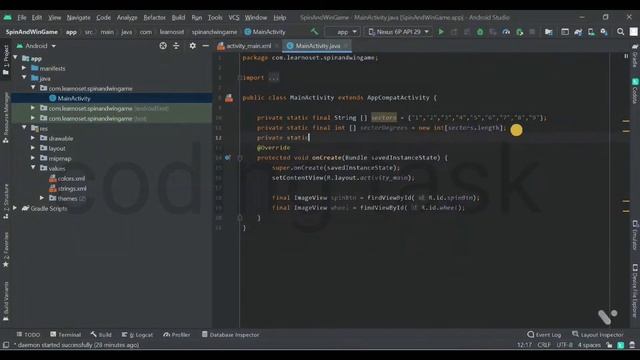Open the Refactor menu

(154, 18)
